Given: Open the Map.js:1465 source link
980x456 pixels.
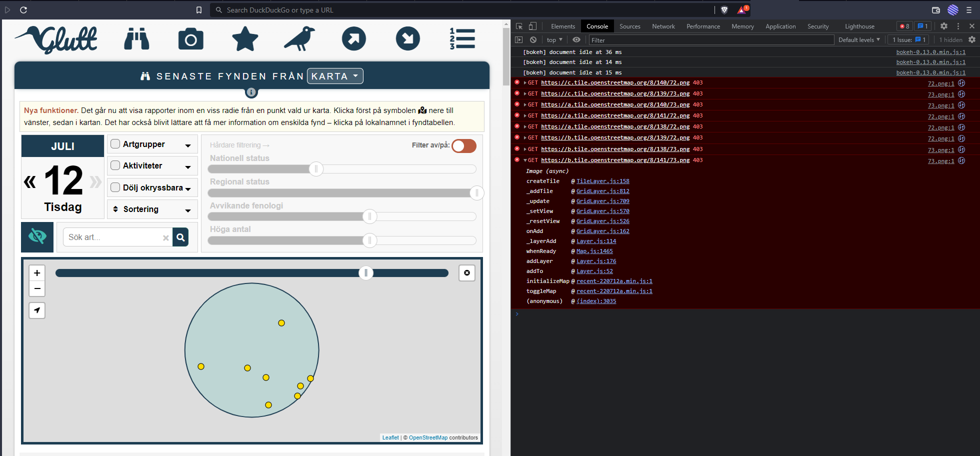Looking at the screenshot, I should click(x=594, y=251).
